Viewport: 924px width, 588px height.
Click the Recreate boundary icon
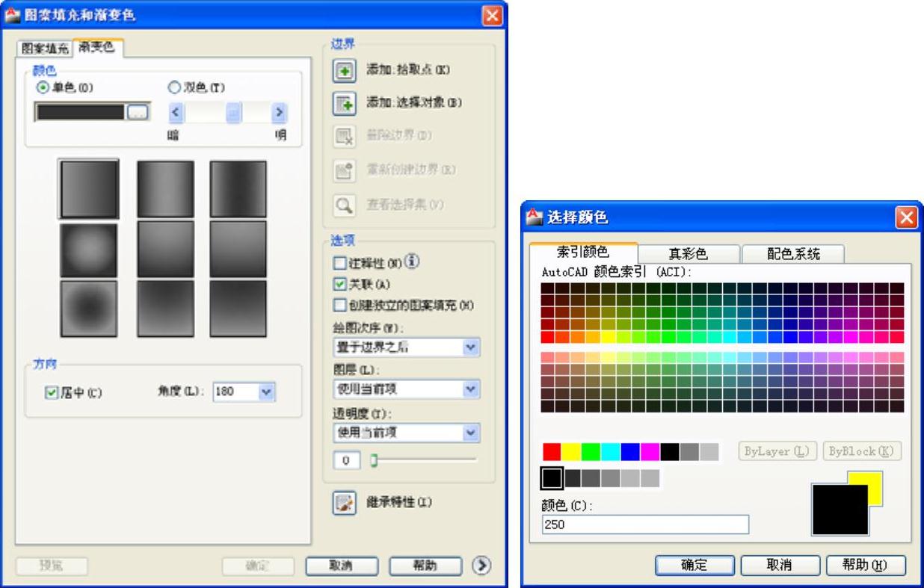pos(343,170)
